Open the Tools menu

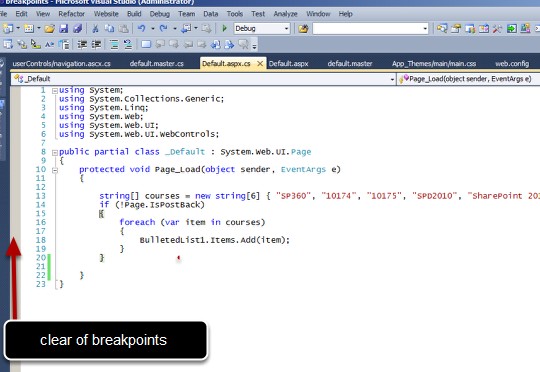tap(235, 14)
